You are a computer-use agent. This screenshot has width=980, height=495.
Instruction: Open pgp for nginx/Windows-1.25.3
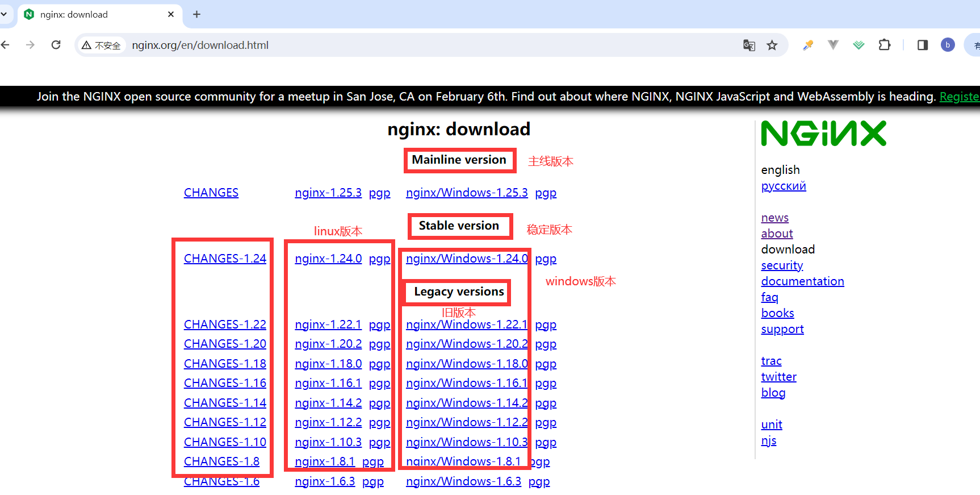(546, 193)
